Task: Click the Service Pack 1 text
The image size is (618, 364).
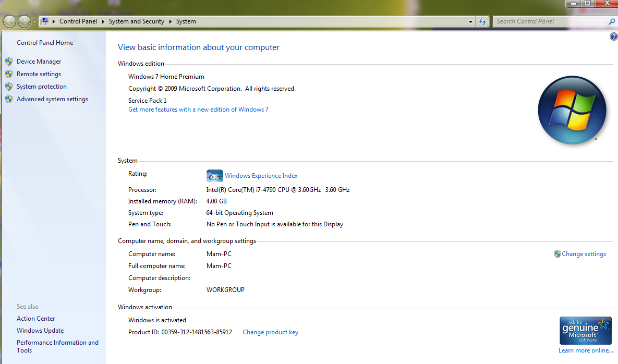Action: (148, 101)
